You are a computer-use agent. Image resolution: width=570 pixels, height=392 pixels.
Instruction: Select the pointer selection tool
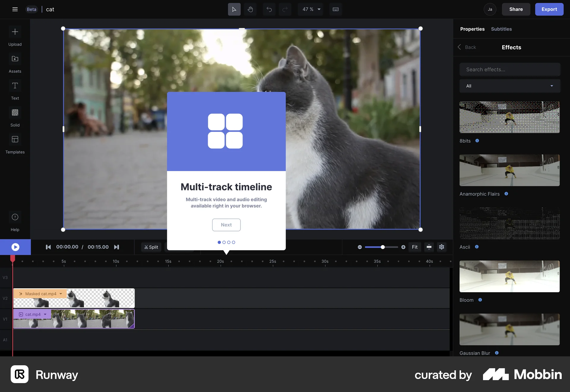tap(234, 9)
